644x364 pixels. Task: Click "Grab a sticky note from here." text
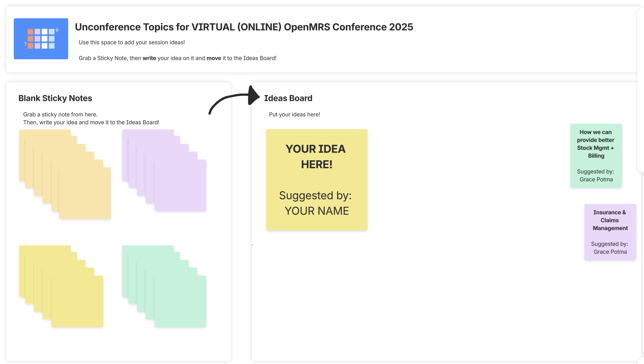tap(60, 114)
